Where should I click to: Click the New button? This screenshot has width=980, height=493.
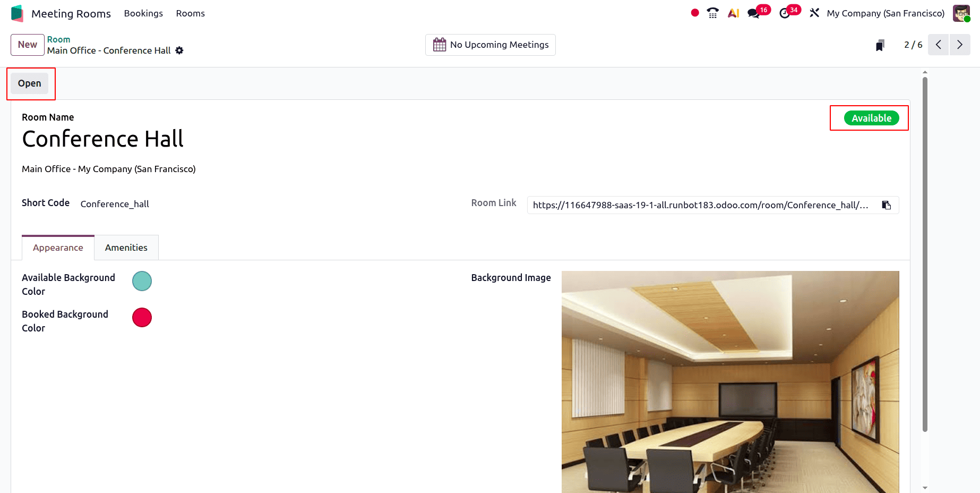pyautogui.click(x=28, y=45)
